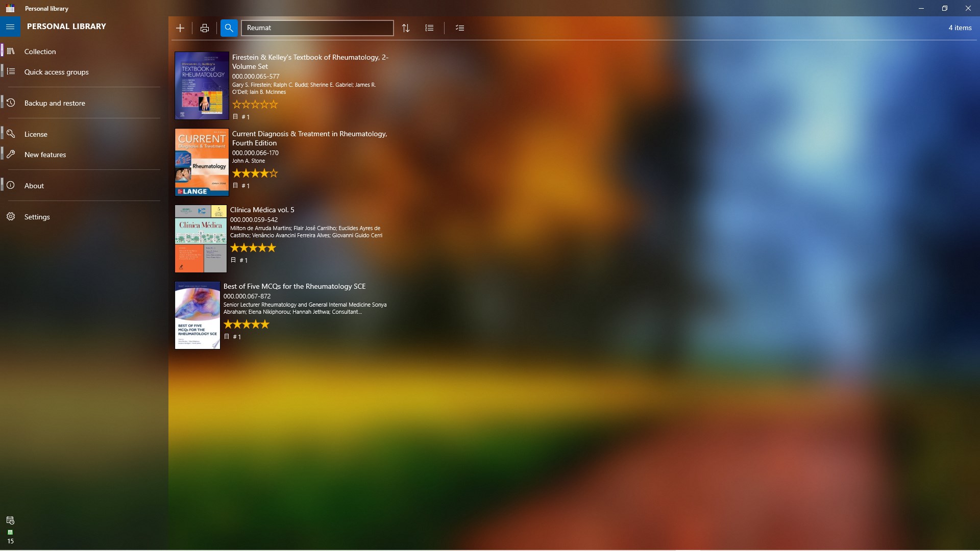This screenshot has width=980, height=551.
Task: Select the Settings gear
Action: point(38,216)
